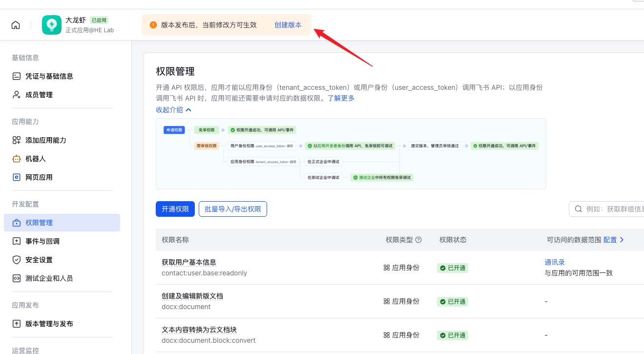Viewport: 644px width, 354px height.
Task: Click 批量导入/导出权限 button
Action: (x=233, y=209)
